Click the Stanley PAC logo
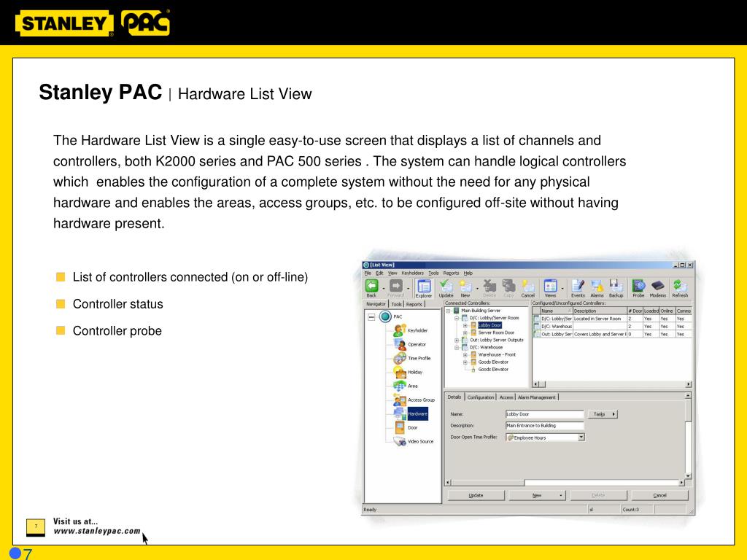 pyautogui.click(x=93, y=23)
